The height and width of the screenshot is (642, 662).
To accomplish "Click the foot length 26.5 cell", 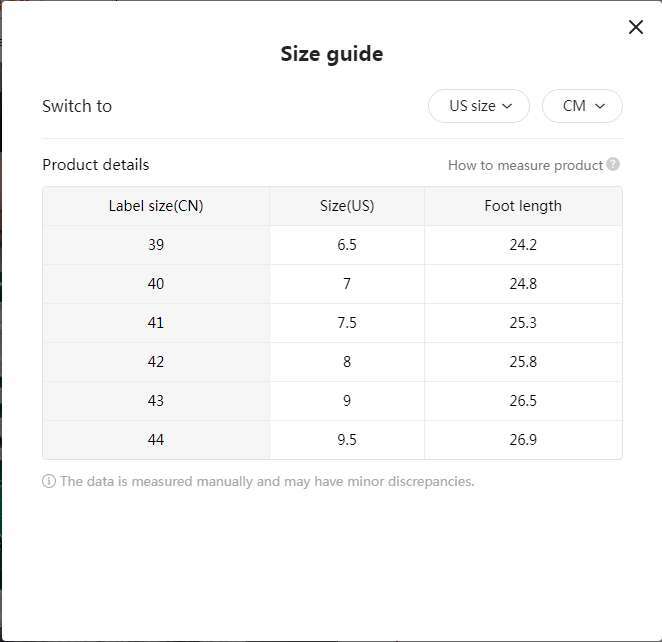I will coord(523,401).
